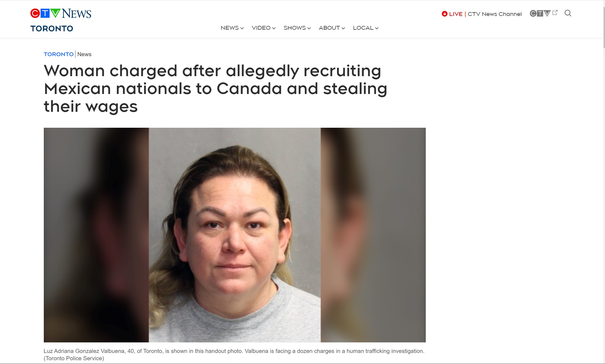Click the red LIVE indicator icon

pyautogui.click(x=444, y=14)
